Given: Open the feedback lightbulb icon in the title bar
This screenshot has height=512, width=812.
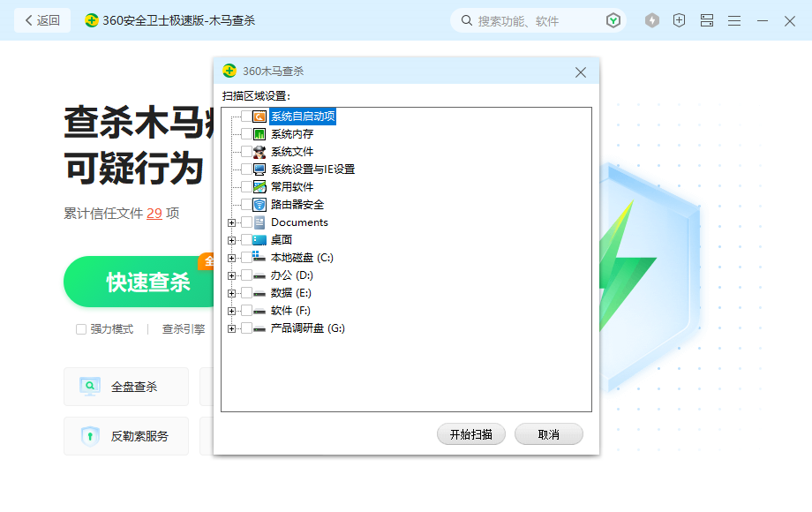Looking at the screenshot, I should [651, 19].
